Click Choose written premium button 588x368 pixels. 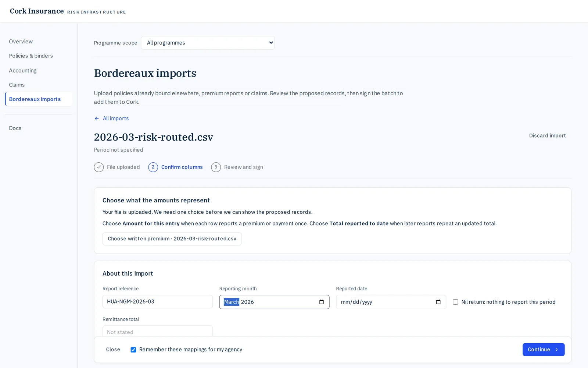172,239
